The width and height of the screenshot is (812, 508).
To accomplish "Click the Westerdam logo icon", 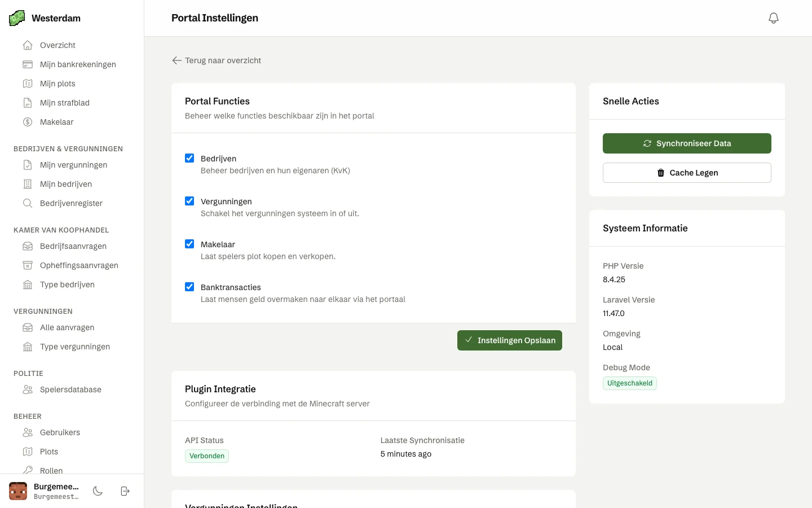I will 17,18.
